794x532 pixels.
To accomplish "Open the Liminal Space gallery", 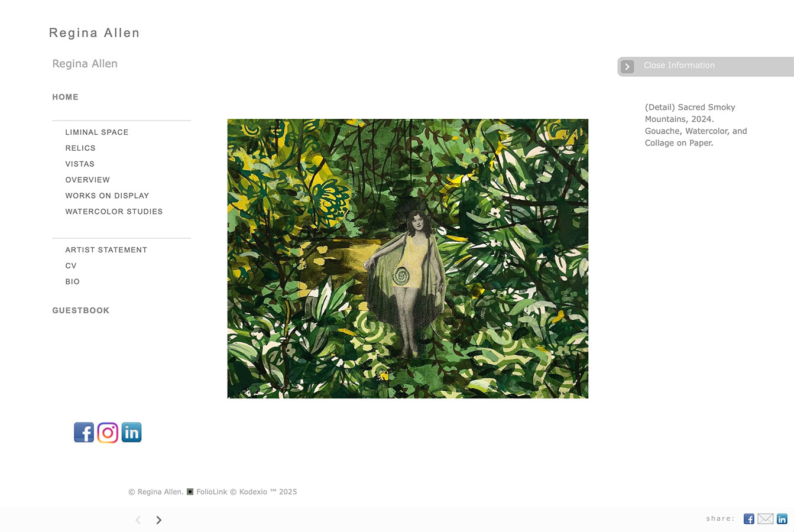I will coord(97,132).
